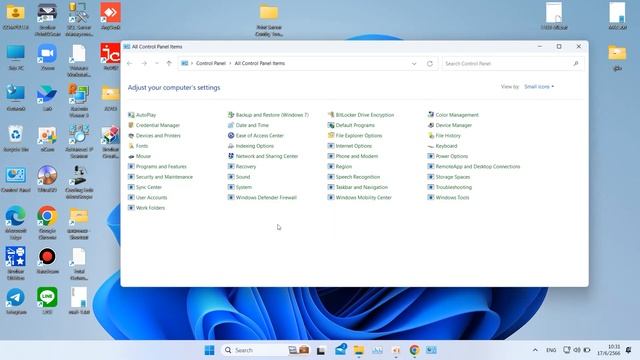This screenshot has height=360, width=640.
Task: Select the LINE desktop icon
Action: 47,301
